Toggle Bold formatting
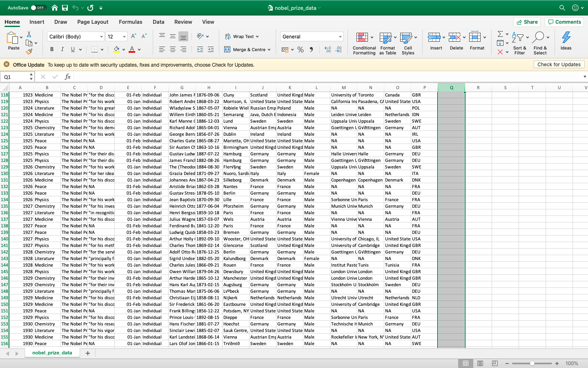Screen dimensions: 588x368 [51, 49]
